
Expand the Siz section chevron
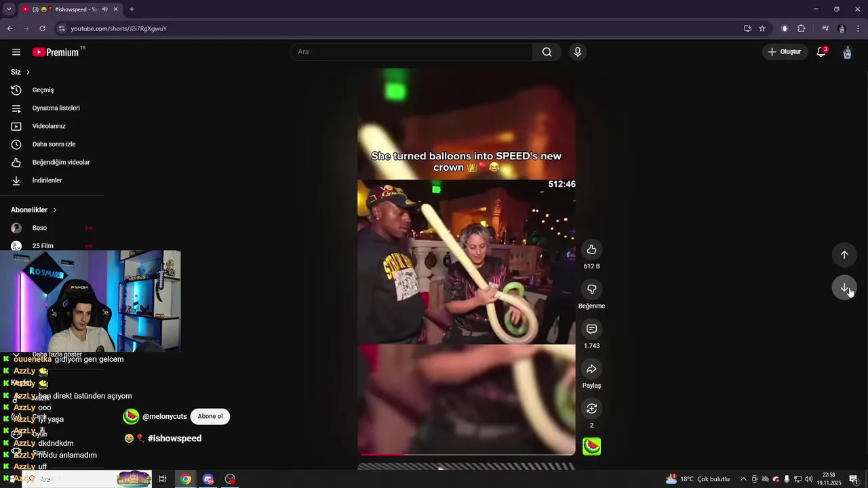[x=28, y=72]
